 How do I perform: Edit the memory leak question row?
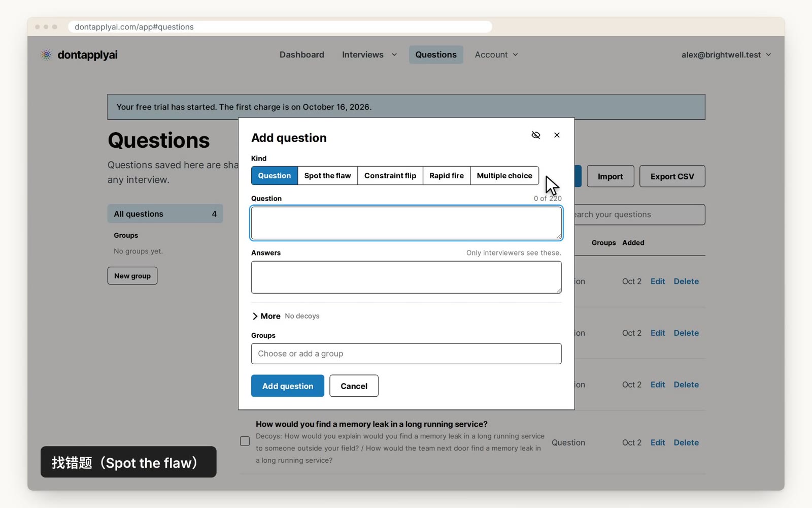click(658, 442)
